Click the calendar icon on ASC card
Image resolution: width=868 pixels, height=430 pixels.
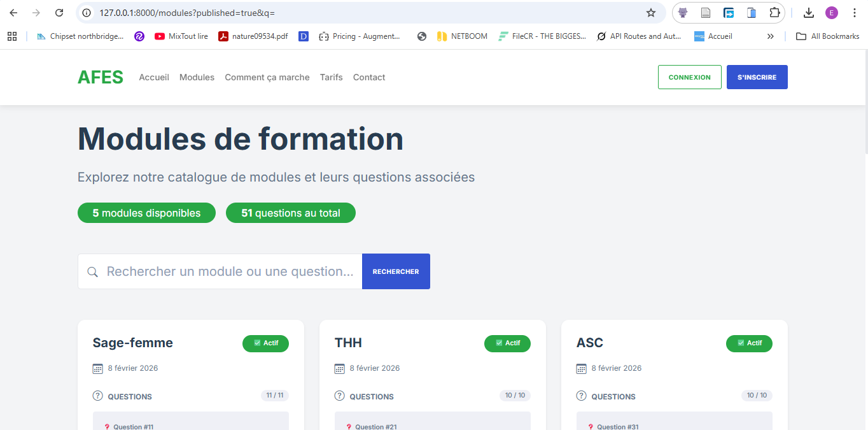[x=582, y=368]
